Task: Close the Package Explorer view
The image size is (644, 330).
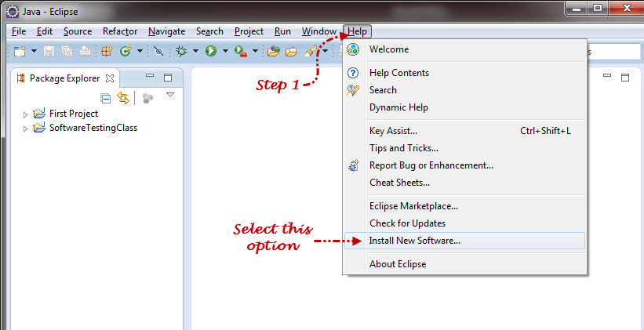Action: click(110, 78)
